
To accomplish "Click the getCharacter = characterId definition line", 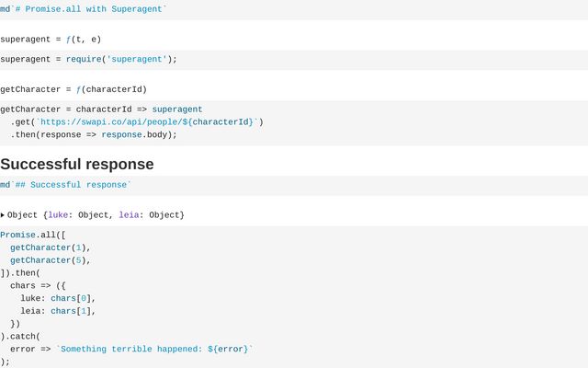I will [x=101, y=109].
